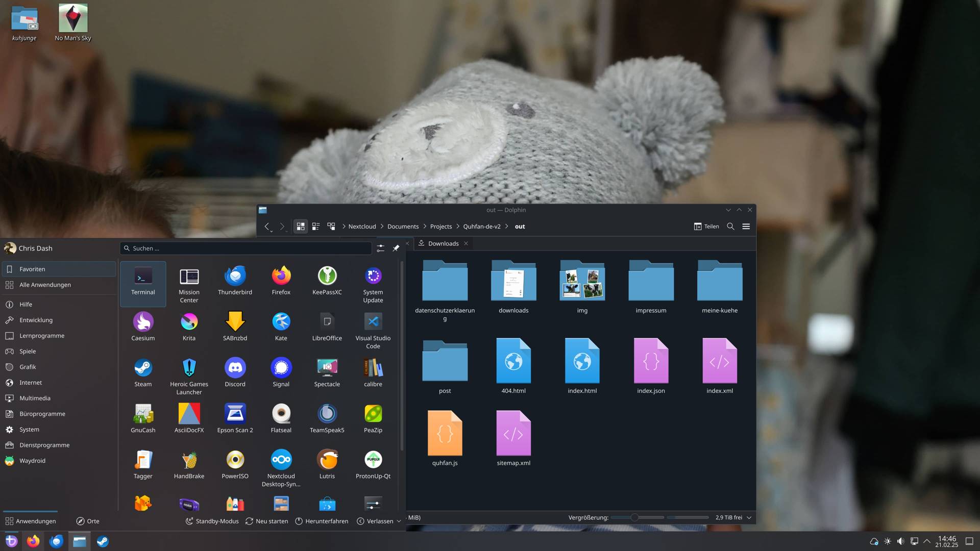Open Visual Studio Code
This screenshot has height=551, width=980.
[373, 330]
